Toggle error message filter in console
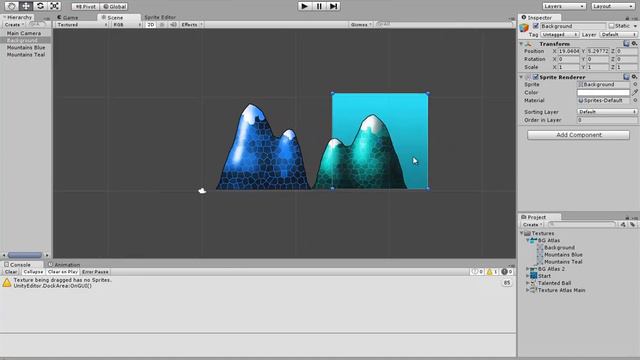The width and height of the screenshot is (640, 360). click(507, 271)
